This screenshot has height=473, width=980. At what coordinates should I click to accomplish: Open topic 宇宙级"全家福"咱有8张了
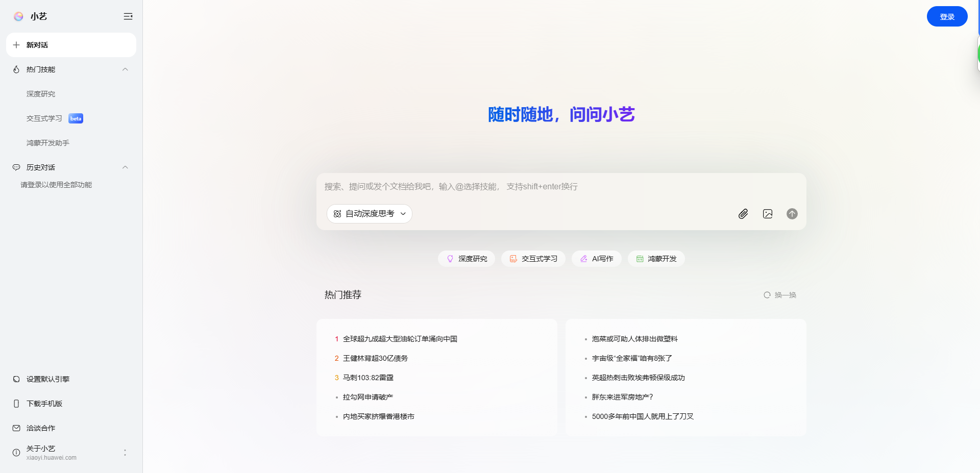point(632,358)
